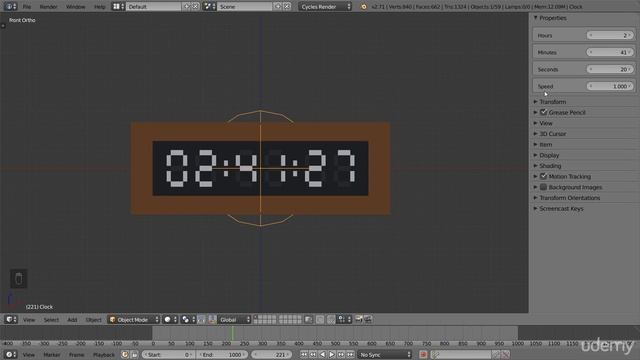Add a new scene
640x360 pixels.
click(278, 7)
